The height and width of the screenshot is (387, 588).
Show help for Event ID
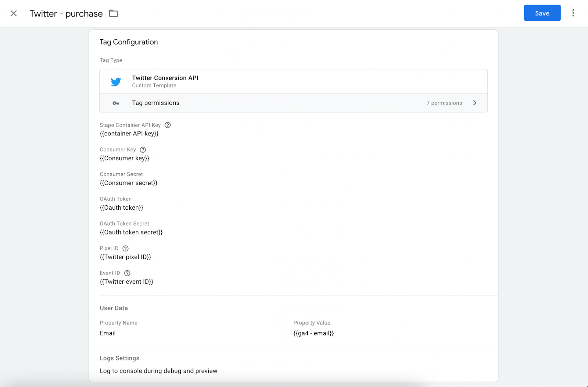127,273
